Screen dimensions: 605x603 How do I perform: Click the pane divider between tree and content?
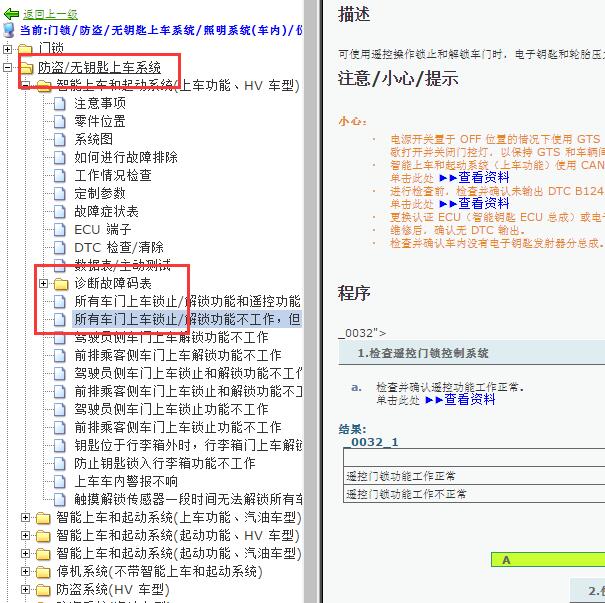pos(313,301)
